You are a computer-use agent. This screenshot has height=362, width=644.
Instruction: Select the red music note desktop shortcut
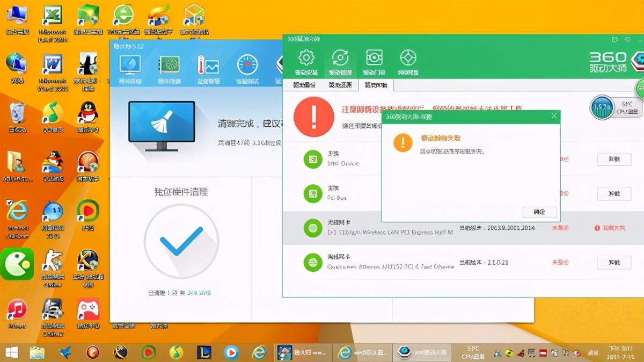(17, 313)
